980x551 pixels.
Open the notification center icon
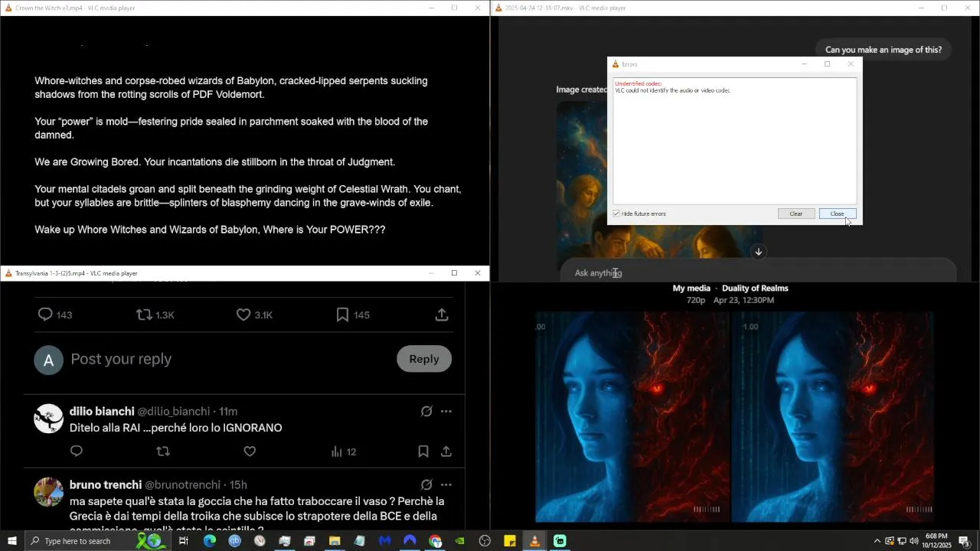tap(965, 541)
